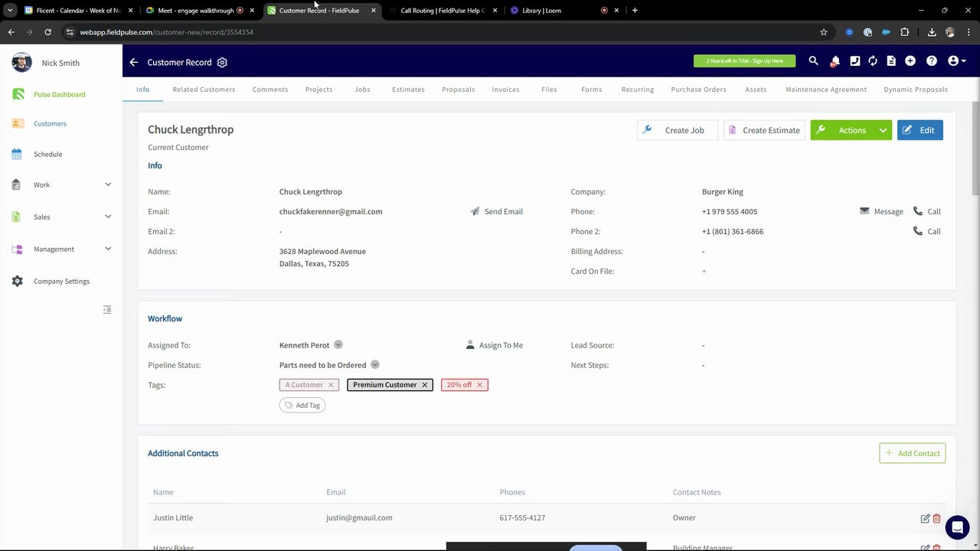
Task: Expand the Sales sidebar menu
Action: point(108,217)
